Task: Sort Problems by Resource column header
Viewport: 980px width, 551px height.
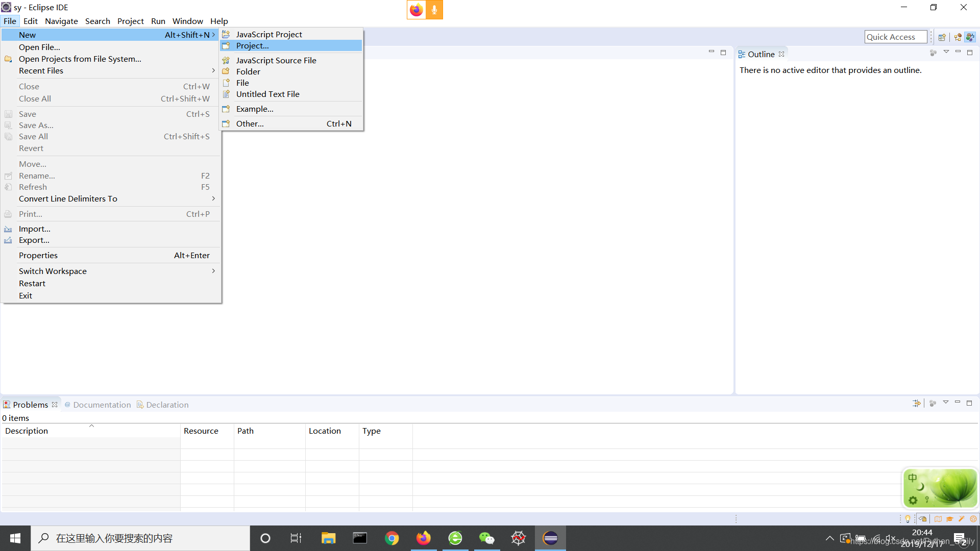Action: pyautogui.click(x=207, y=431)
